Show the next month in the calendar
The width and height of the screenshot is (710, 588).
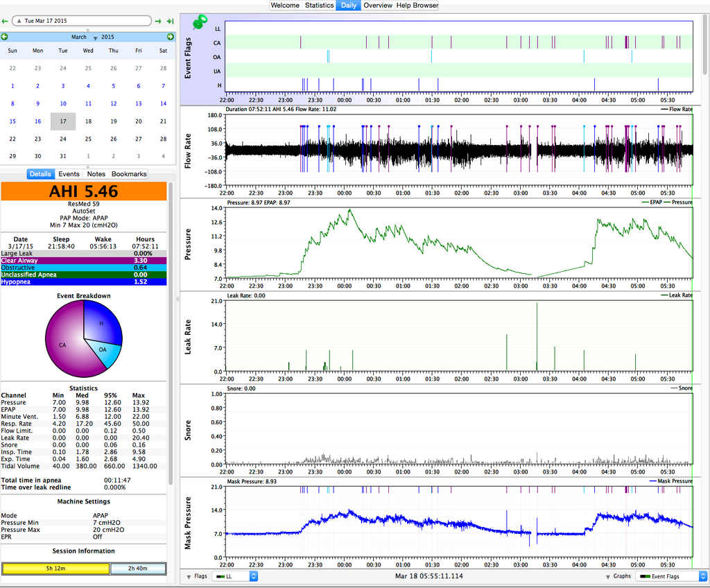[171, 37]
